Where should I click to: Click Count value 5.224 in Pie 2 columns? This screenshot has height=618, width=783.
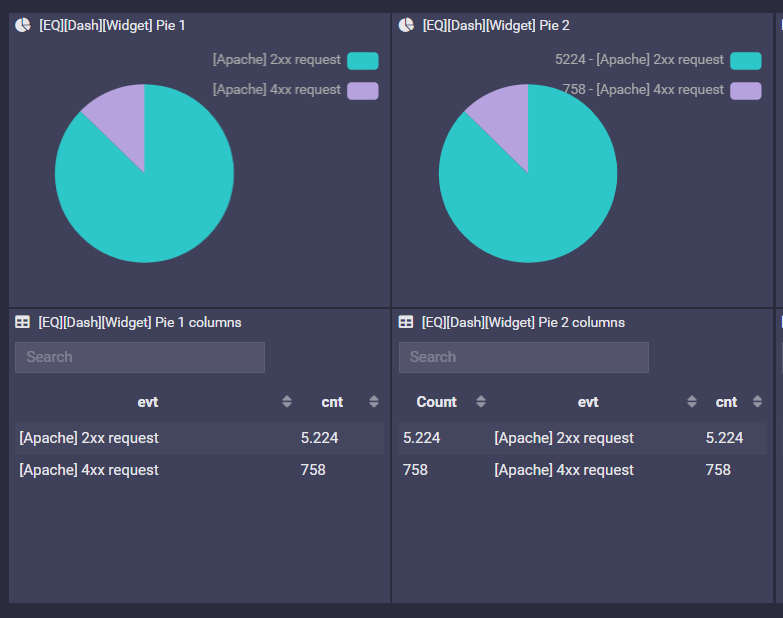click(x=422, y=438)
